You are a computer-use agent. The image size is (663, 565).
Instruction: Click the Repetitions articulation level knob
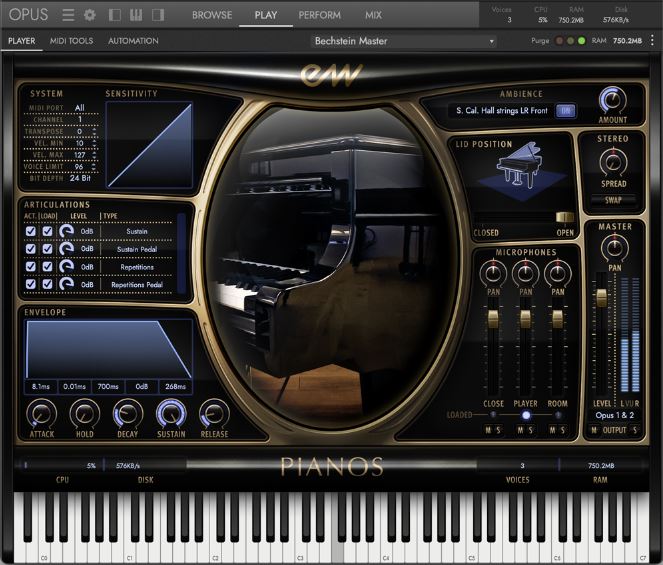[x=66, y=266]
